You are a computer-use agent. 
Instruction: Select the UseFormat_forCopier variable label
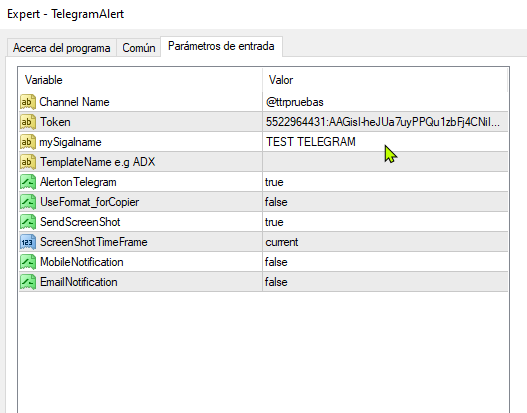click(89, 202)
